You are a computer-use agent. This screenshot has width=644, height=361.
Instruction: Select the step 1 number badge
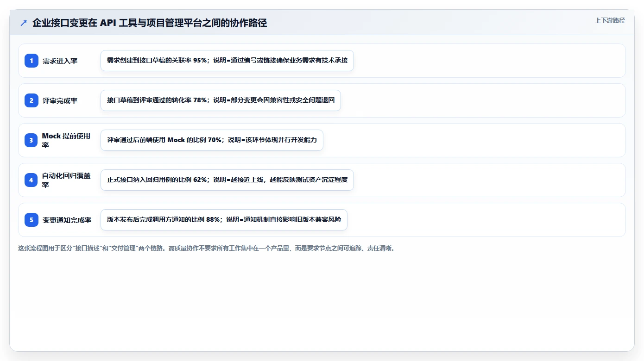32,61
